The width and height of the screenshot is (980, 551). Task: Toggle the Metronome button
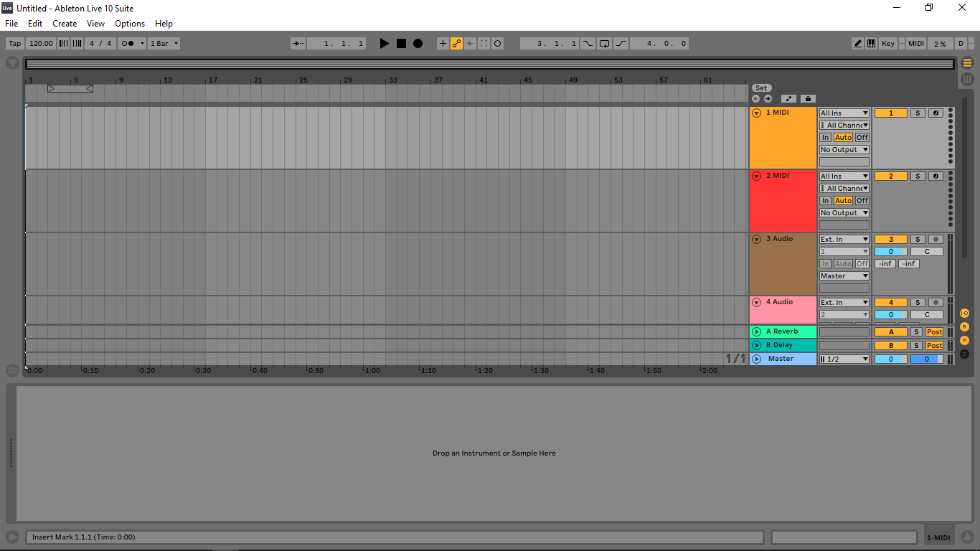pos(131,44)
